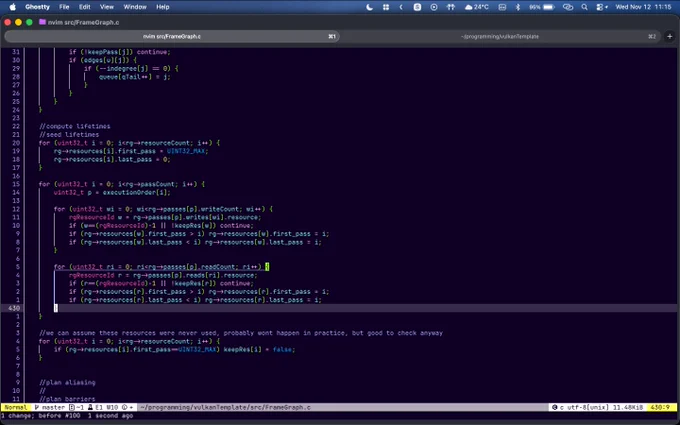Click the utf-8[unix] encoding indicator

[x=590, y=407]
